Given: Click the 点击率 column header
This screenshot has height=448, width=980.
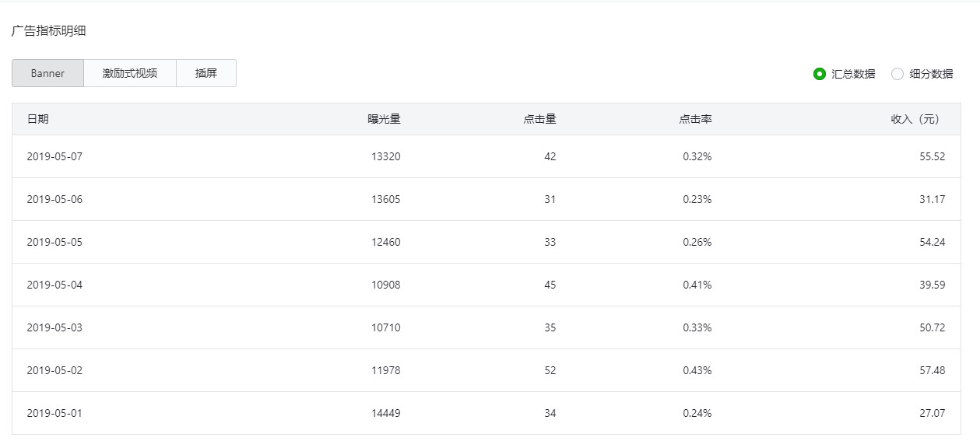Looking at the screenshot, I should click(x=696, y=119).
